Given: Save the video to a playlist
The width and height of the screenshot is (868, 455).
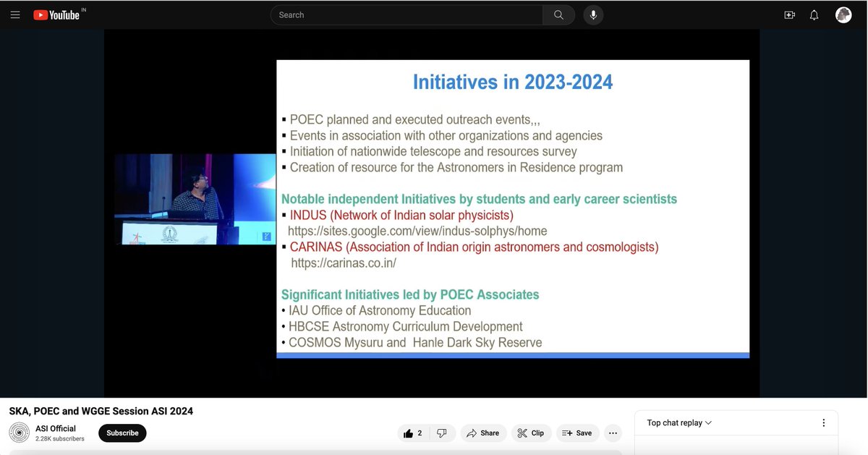Looking at the screenshot, I should click(577, 433).
